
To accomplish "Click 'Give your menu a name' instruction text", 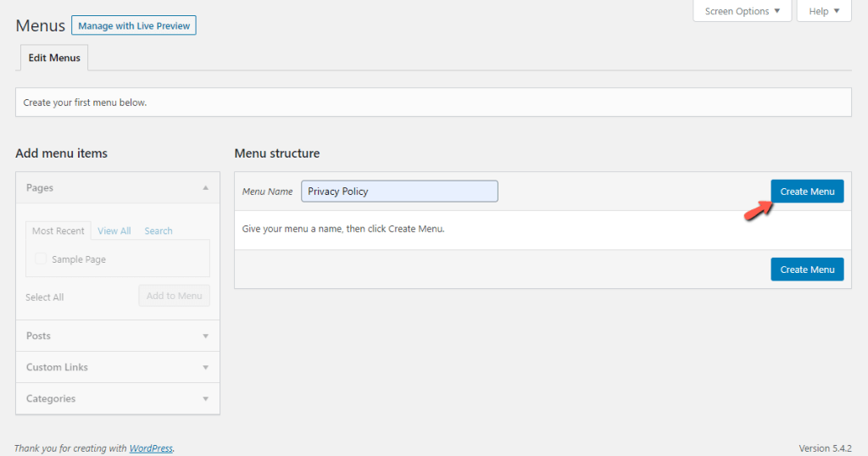I will [x=343, y=229].
